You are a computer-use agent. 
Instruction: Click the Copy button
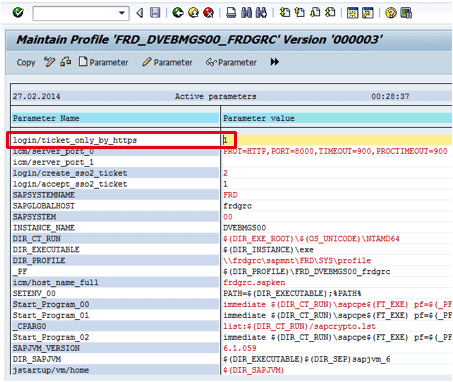coord(26,62)
